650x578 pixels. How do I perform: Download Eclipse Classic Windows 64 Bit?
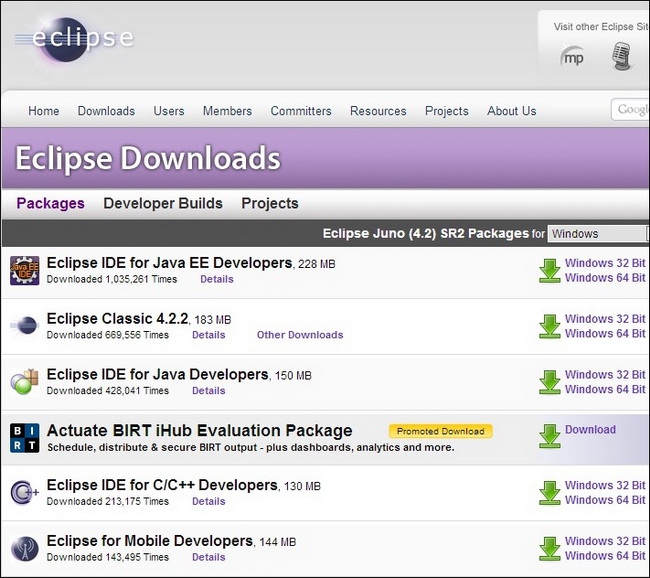coord(605,334)
